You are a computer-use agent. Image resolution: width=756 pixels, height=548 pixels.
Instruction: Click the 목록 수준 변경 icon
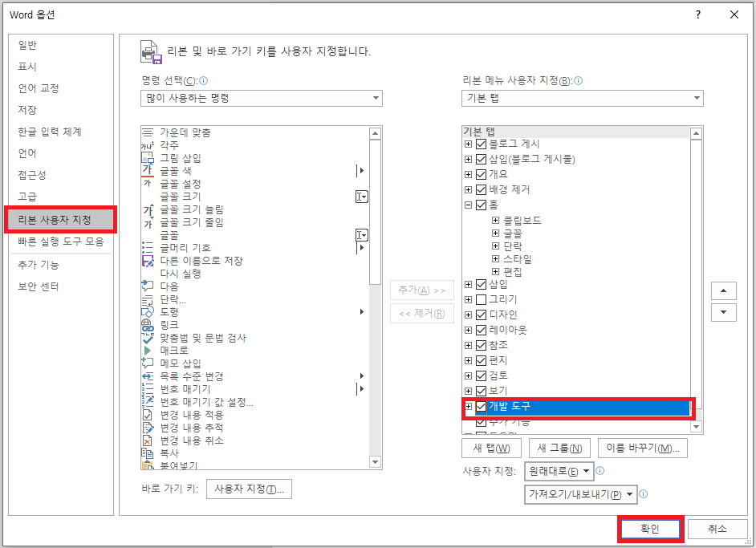coord(148,376)
